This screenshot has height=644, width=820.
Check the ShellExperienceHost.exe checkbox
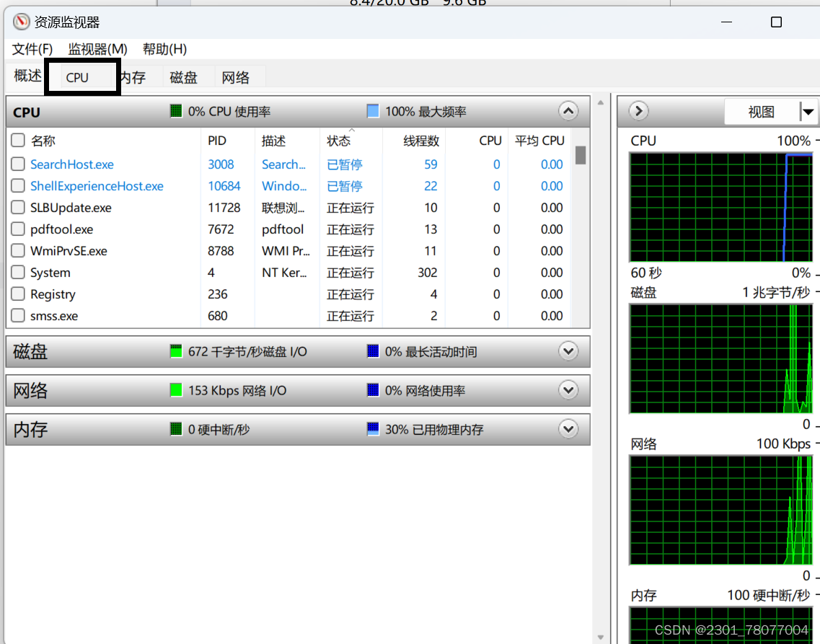pos(18,185)
